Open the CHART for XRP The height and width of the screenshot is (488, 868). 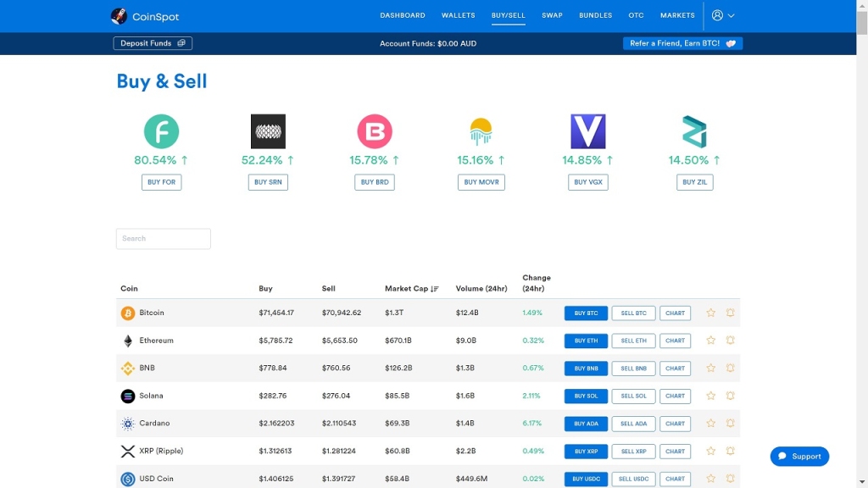coord(676,452)
